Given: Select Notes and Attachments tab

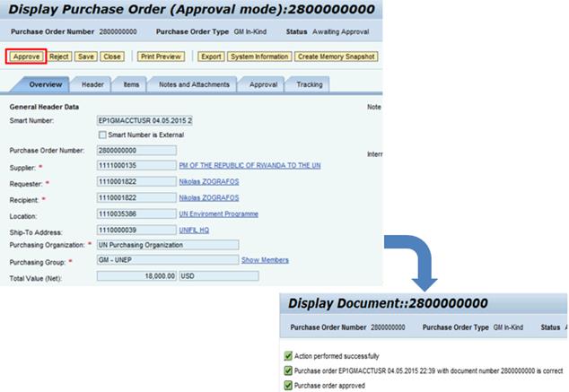Looking at the screenshot, I should pyautogui.click(x=194, y=85).
